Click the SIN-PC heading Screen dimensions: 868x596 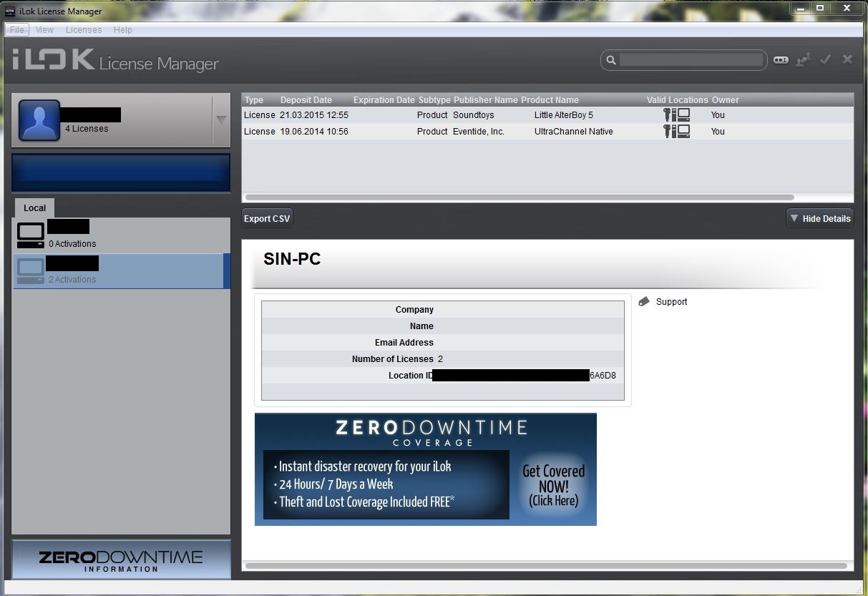[x=292, y=260]
